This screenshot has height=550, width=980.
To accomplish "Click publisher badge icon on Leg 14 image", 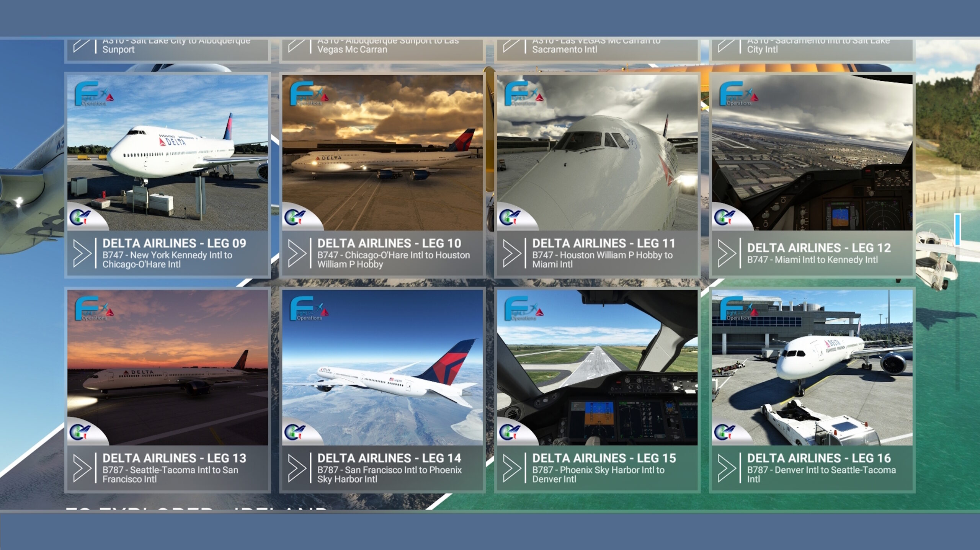I will 295,432.
